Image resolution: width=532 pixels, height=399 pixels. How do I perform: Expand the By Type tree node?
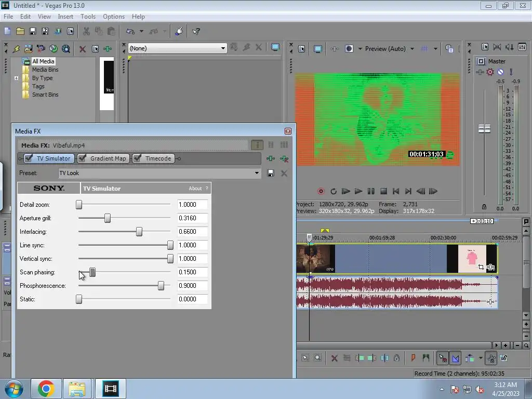click(x=16, y=78)
